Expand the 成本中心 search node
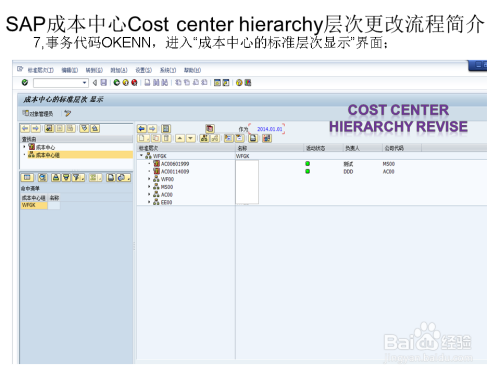The image size is (500, 375). tap(24, 147)
